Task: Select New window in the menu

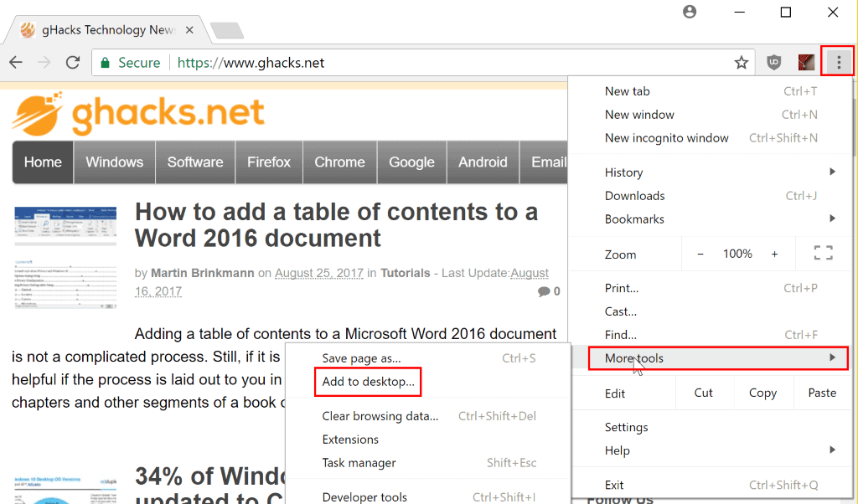Action: click(710, 115)
